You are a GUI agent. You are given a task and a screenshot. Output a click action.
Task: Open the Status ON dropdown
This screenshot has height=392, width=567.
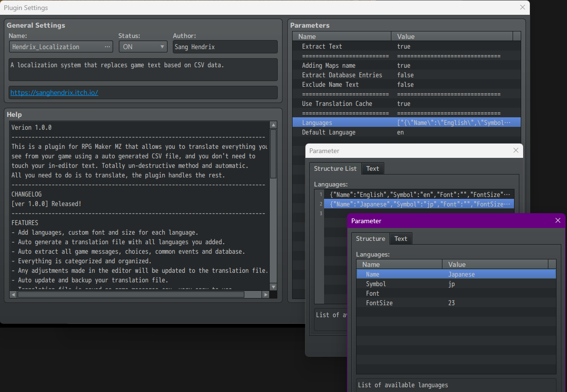point(143,47)
